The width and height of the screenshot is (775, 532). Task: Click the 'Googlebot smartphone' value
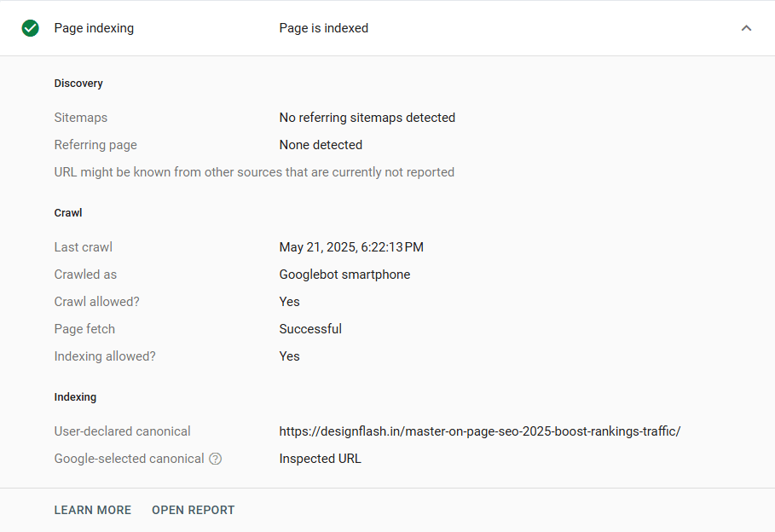(x=345, y=275)
